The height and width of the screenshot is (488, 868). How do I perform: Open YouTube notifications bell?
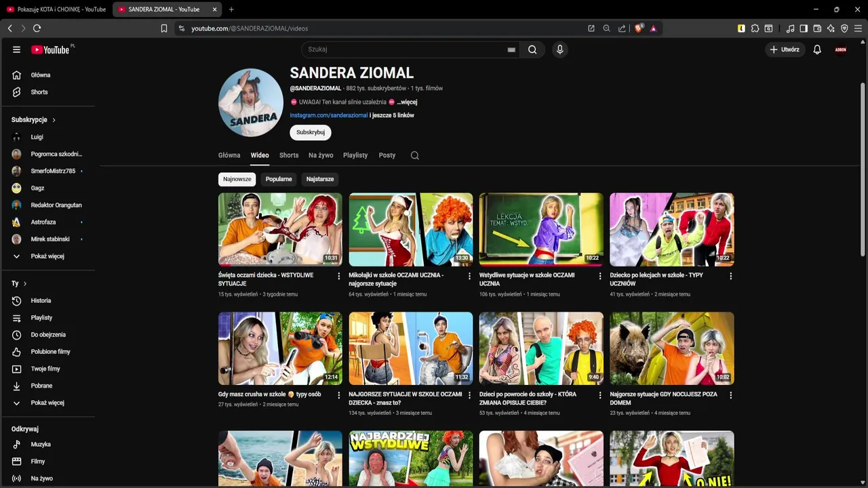point(817,49)
